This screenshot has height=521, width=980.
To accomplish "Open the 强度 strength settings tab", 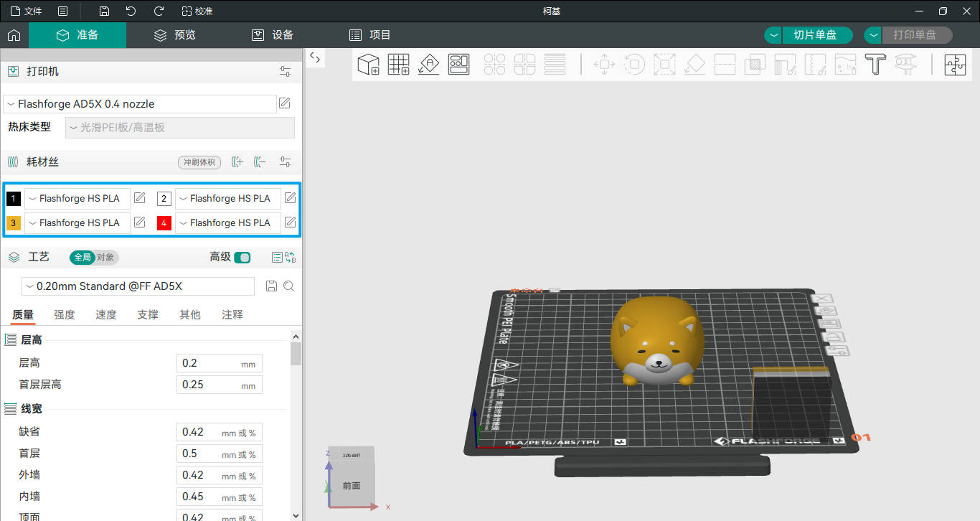I will tap(65, 314).
